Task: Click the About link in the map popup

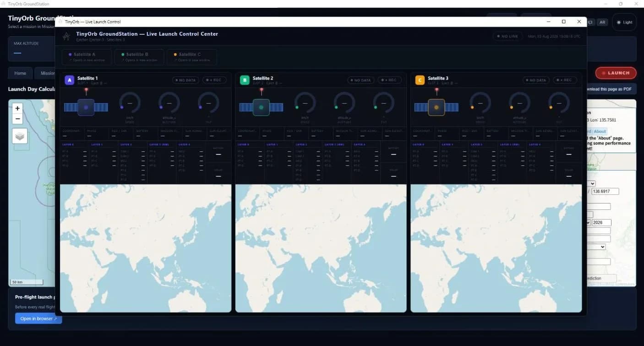Action: [x=600, y=132]
